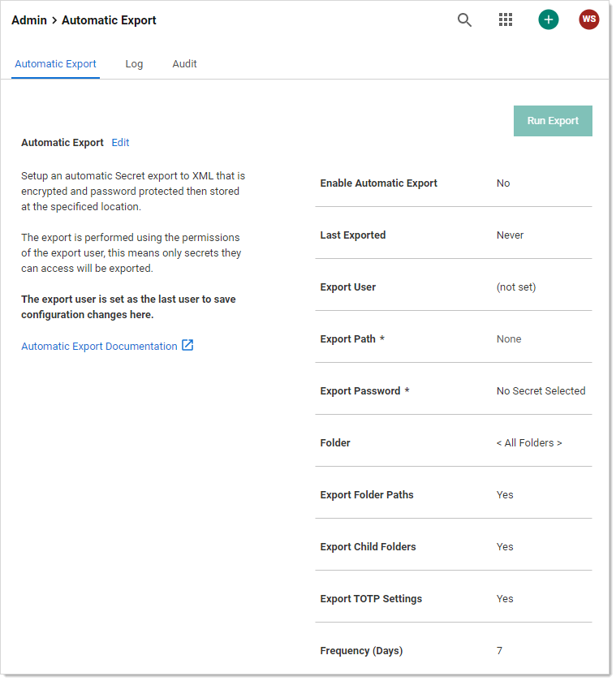Click the No Secret Selected password value

click(541, 391)
